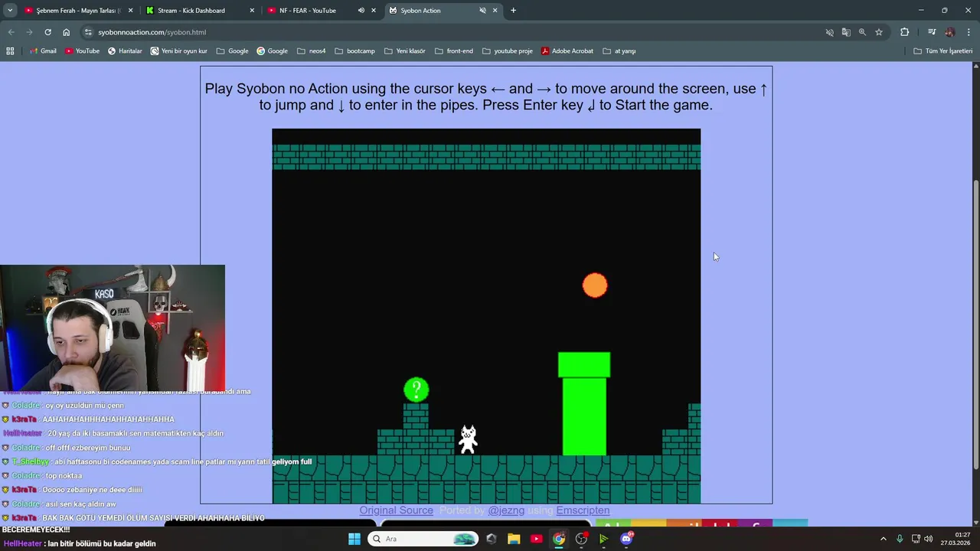
Task: Close the NF - FEAR tab
Action: tap(374, 11)
